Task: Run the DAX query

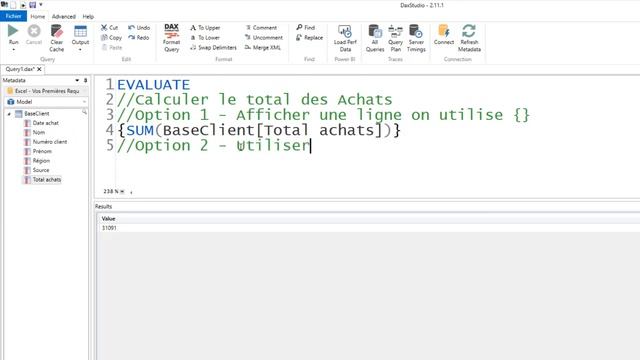Action: (x=13, y=34)
